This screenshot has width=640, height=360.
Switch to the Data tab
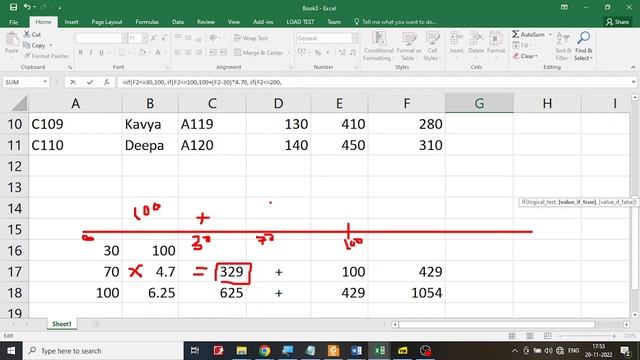[178, 22]
